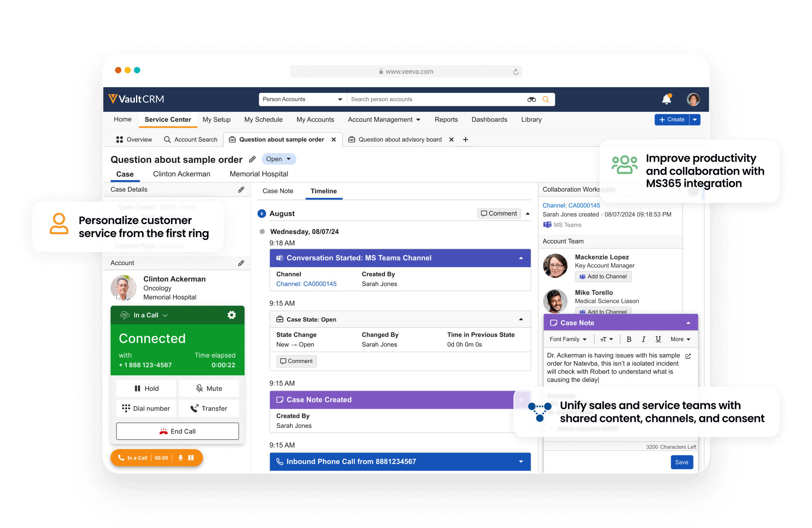Image resolution: width=812 pixels, height=528 pixels.
Task: Change case status from Open dropdown
Action: [x=279, y=159]
